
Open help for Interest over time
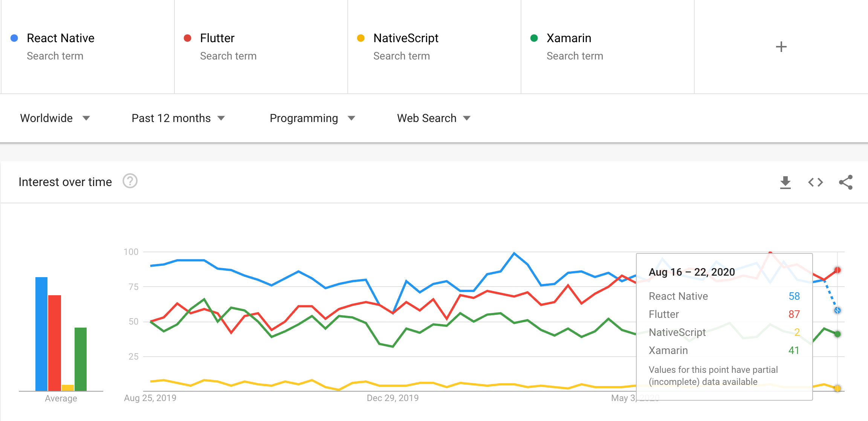130,181
